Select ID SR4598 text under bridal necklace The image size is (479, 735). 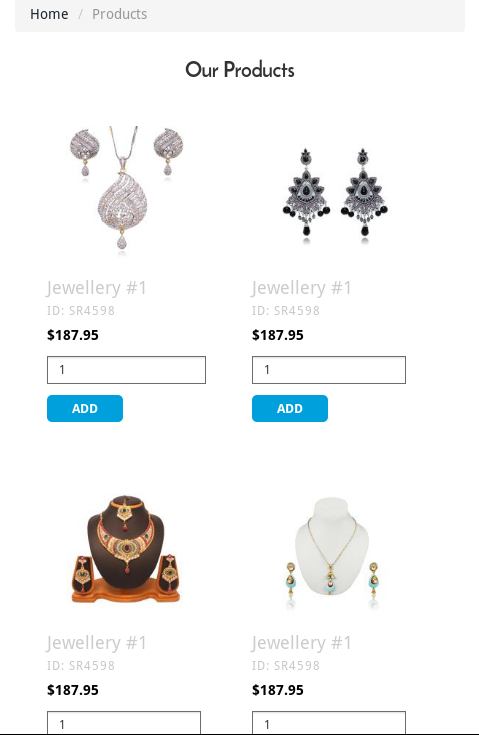(81, 666)
